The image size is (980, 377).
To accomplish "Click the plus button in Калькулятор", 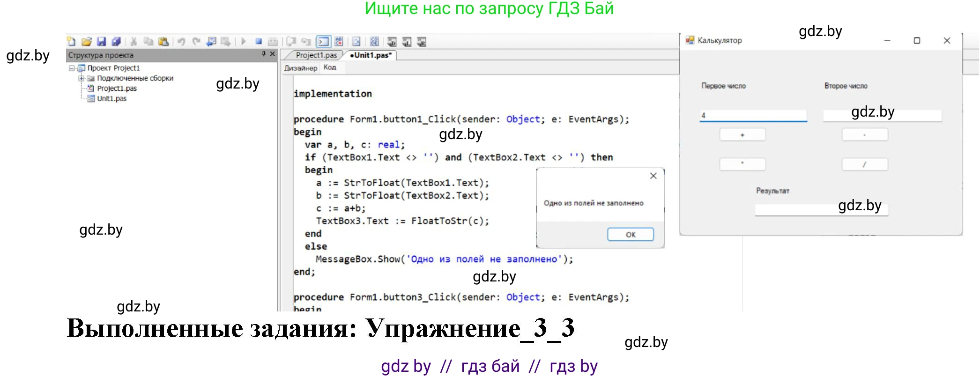I will pyautogui.click(x=742, y=135).
